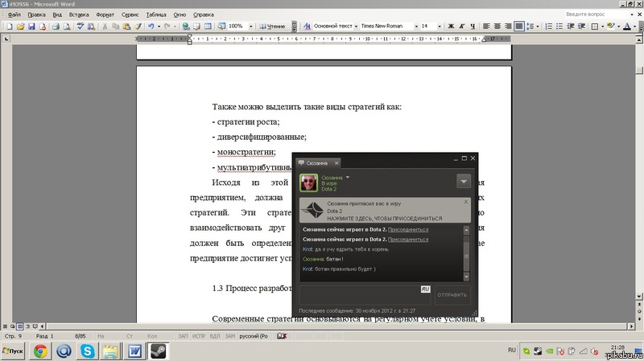Viewport: 644px width, 361px height.
Task: Click the Word horizontal scrollbar right arrow
Action: coord(632,326)
